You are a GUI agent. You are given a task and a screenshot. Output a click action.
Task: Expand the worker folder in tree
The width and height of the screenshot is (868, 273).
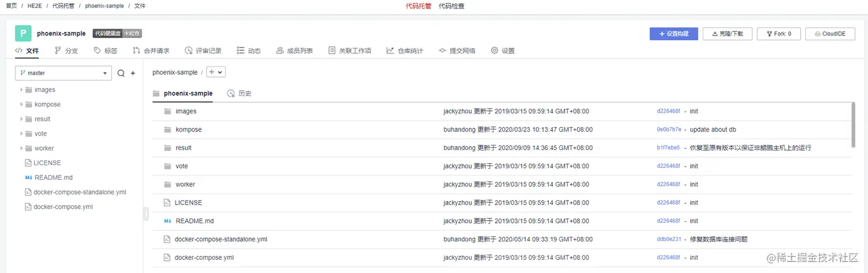(22, 148)
